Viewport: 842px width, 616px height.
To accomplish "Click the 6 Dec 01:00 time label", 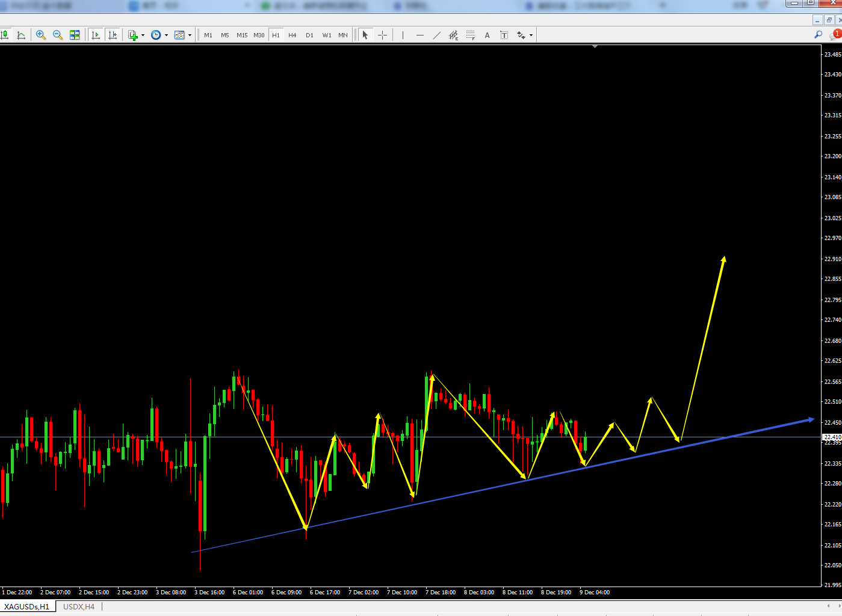I will point(248,593).
